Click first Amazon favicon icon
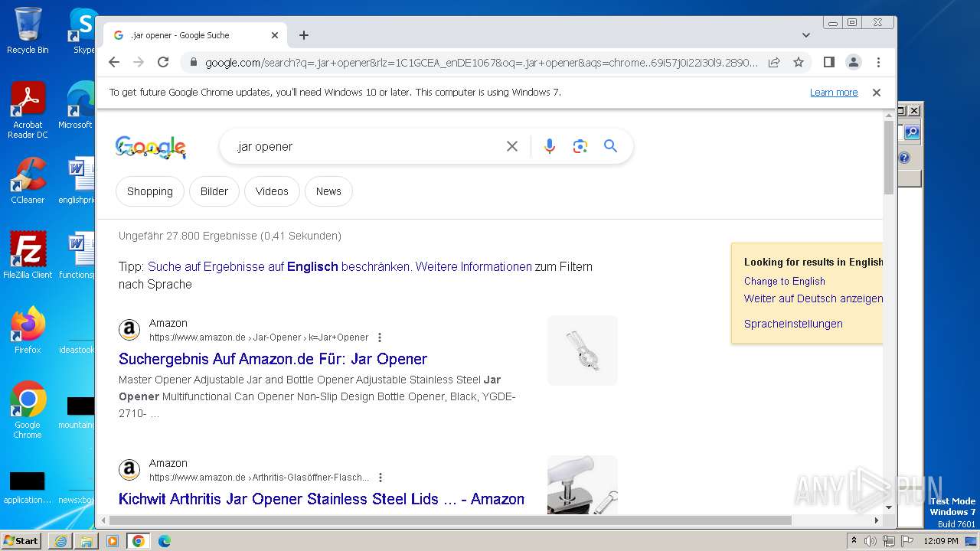 pos(129,330)
